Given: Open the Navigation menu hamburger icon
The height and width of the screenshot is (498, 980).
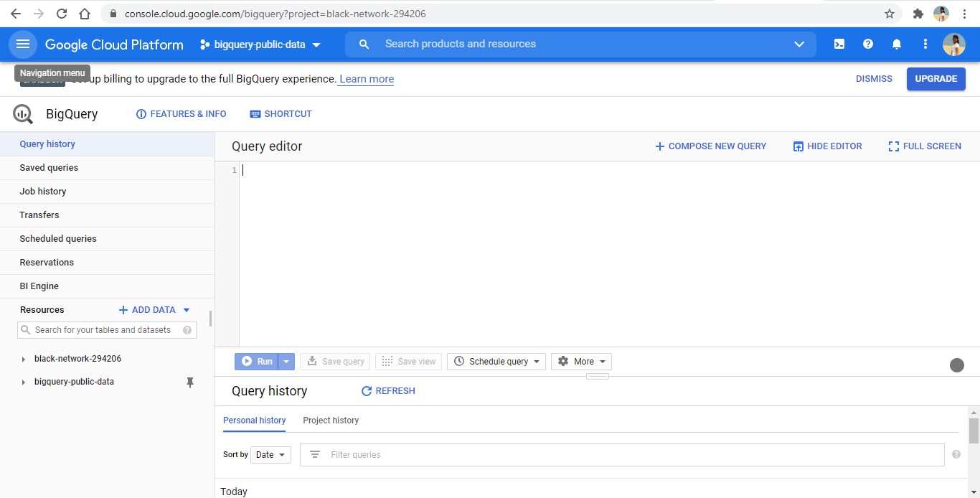Looking at the screenshot, I should [23, 44].
